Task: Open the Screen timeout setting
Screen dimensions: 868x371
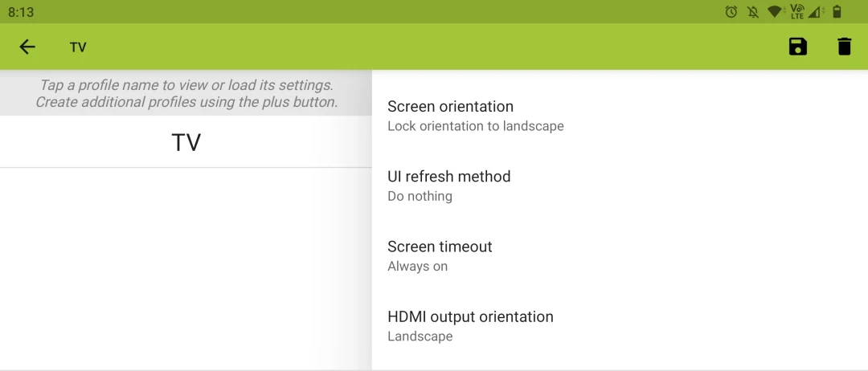Action: point(440,247)
